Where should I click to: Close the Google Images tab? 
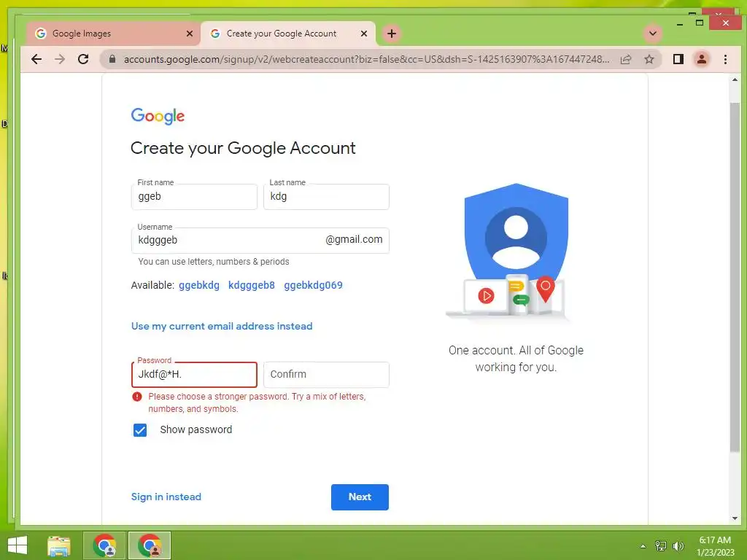[x=190, y=34]
